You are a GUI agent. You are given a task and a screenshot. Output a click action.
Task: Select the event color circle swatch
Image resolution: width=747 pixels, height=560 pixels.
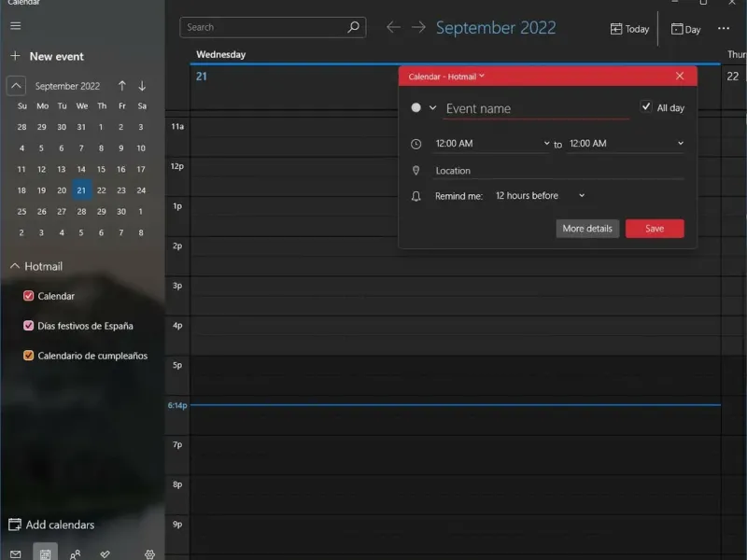(416, 107)
